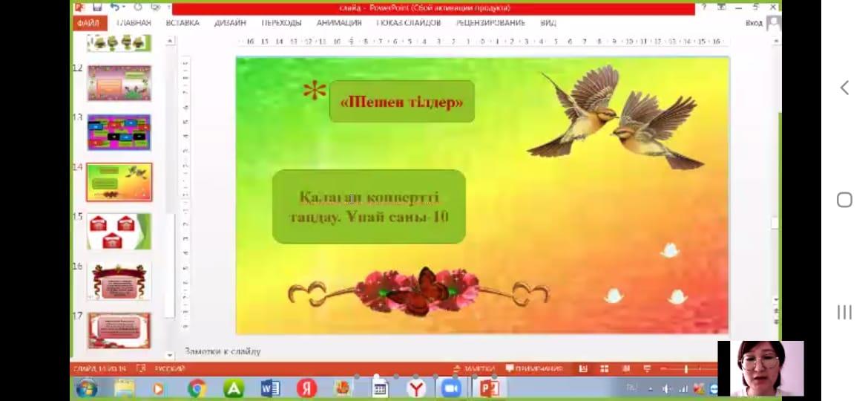
Task: Click the PowerPoint icon in taskbar
Action: tap(488, 388)
